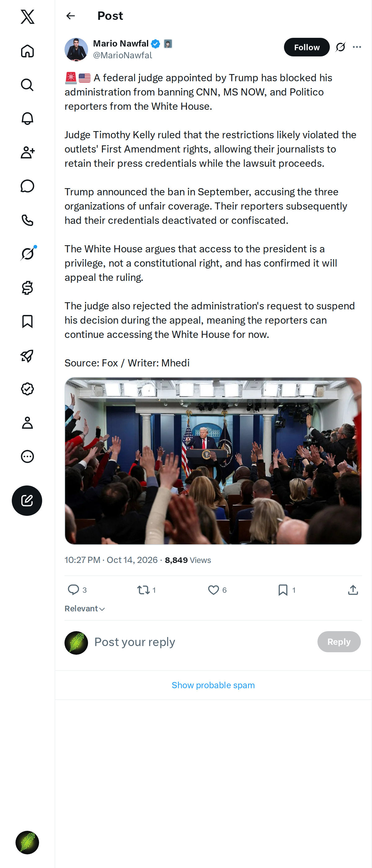This screenshot has width=372, height=868.
Task: Click the Post your reply field
Action: point(202,642)
